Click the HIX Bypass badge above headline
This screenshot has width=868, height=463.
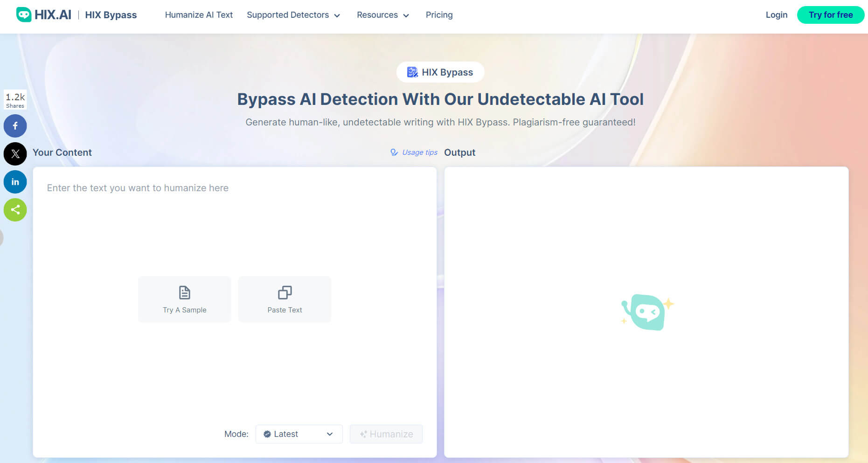(440, 72)
